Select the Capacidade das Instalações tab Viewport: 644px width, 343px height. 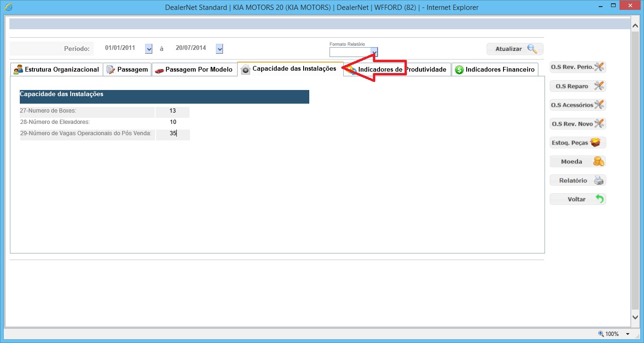tap(290, 69)
